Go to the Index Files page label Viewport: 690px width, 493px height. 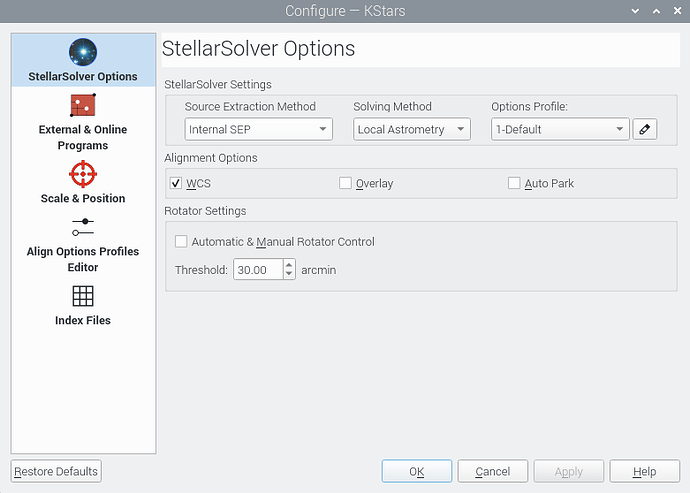[x=83, y=320]
